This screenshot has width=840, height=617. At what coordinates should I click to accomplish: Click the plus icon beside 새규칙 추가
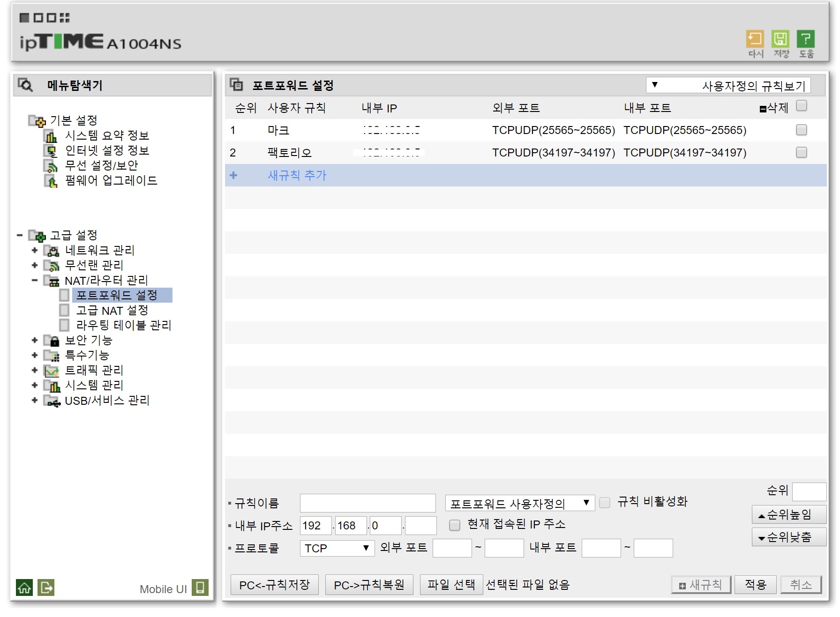233,175
